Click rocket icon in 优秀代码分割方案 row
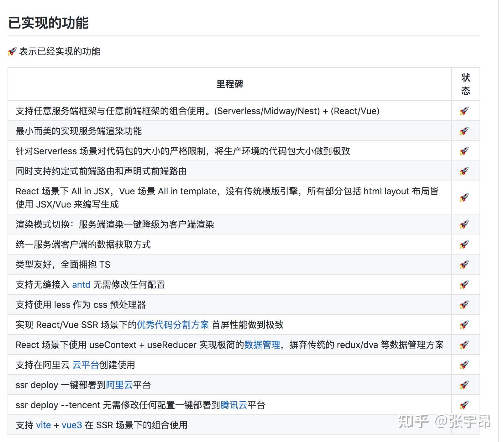This screenshot has width=504, height=442. point(464,325)
